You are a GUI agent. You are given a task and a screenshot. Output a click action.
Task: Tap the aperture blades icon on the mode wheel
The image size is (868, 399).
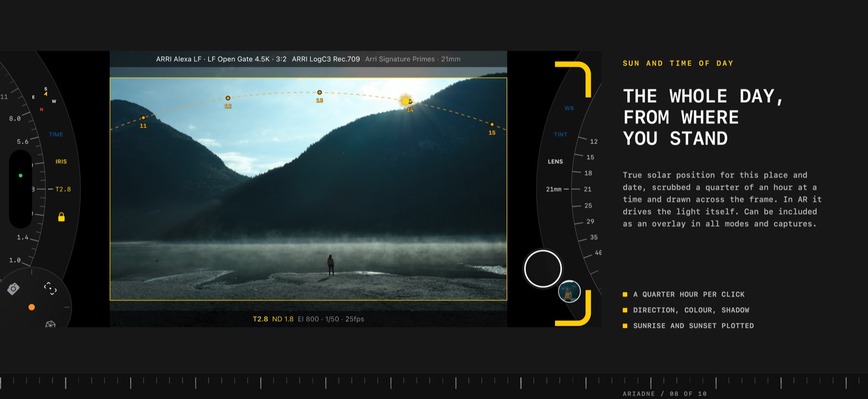50,324
